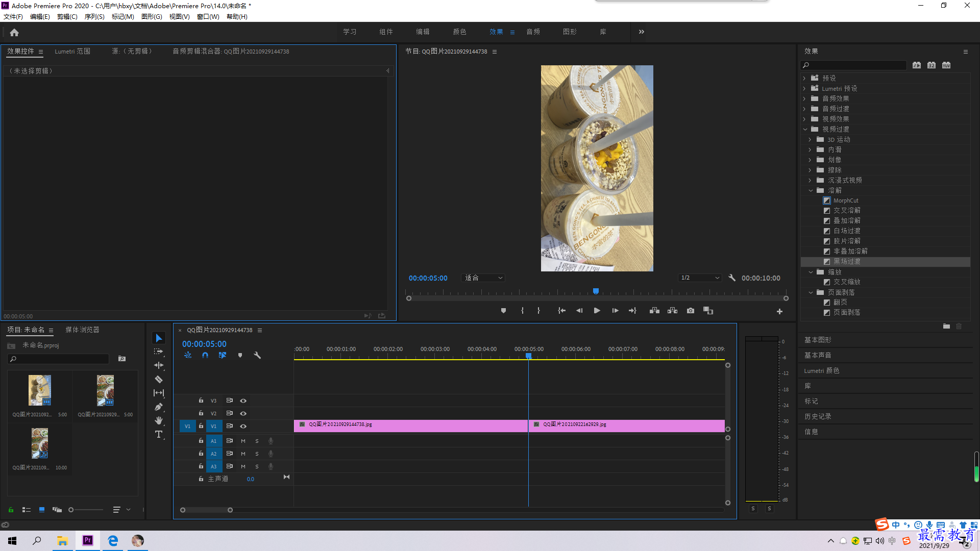Open the zoom level dropdown
The height and width of the screenshot is (551, 980).
[x=483, y=278]
